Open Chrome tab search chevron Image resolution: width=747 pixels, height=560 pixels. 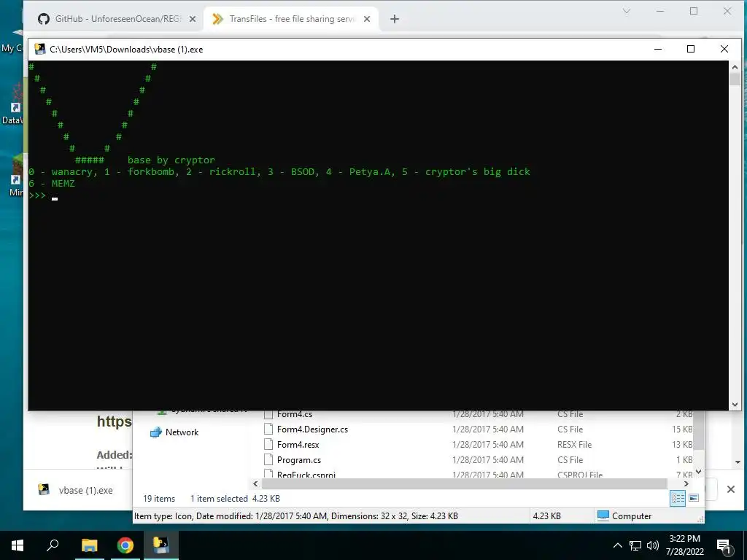pyautogui.click(x=627, y=11)
